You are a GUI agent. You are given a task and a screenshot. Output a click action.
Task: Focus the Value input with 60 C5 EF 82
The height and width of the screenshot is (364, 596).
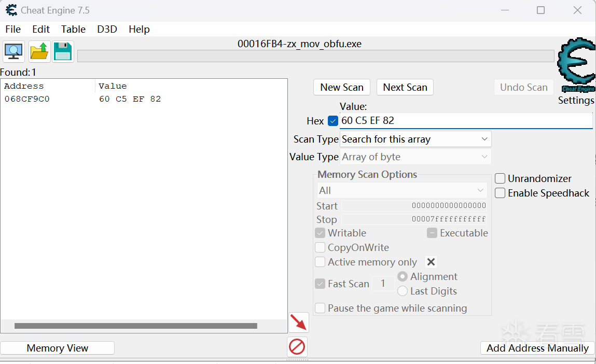[x=466, y=120]
